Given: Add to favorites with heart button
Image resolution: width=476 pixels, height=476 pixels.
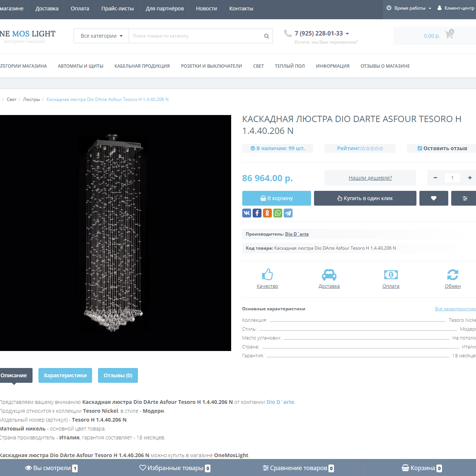Looking at the screenshot, I should tap(433, 198).
